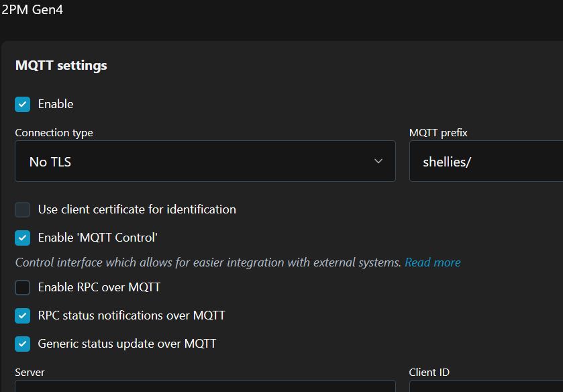Click the MQTT settings heading
The height and width of the screenshot is (392, 563).
coord(61,65)
